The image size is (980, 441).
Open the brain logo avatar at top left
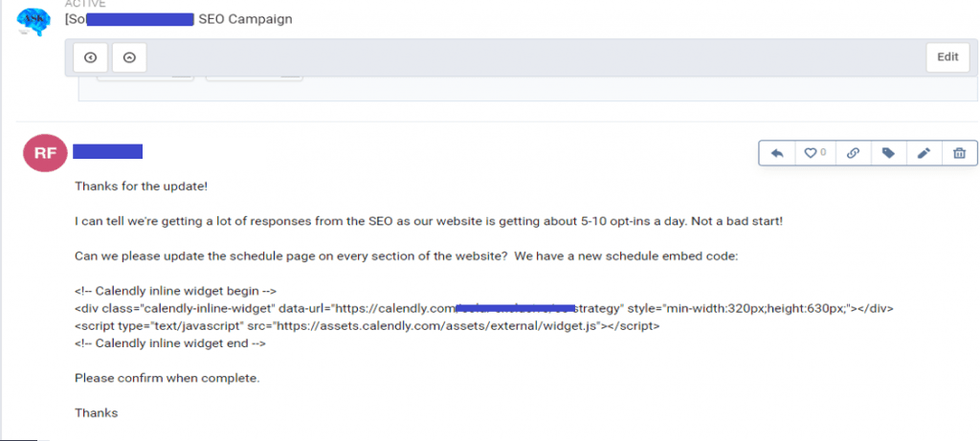pos(32,23)
